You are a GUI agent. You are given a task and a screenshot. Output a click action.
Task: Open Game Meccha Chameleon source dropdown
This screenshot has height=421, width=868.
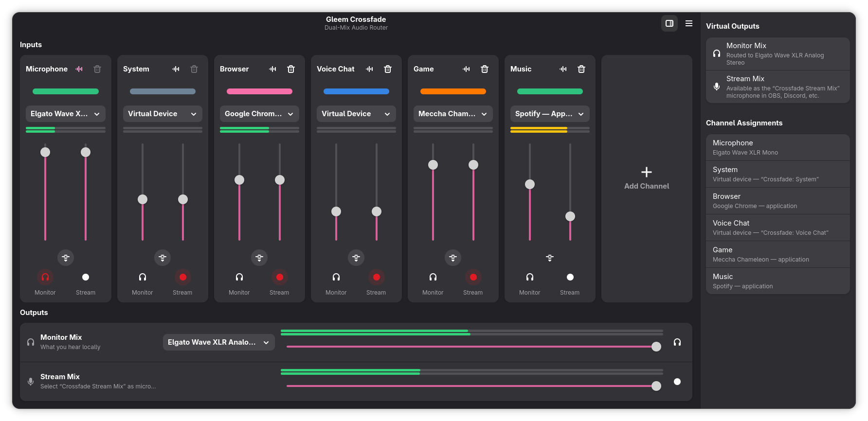453,114
